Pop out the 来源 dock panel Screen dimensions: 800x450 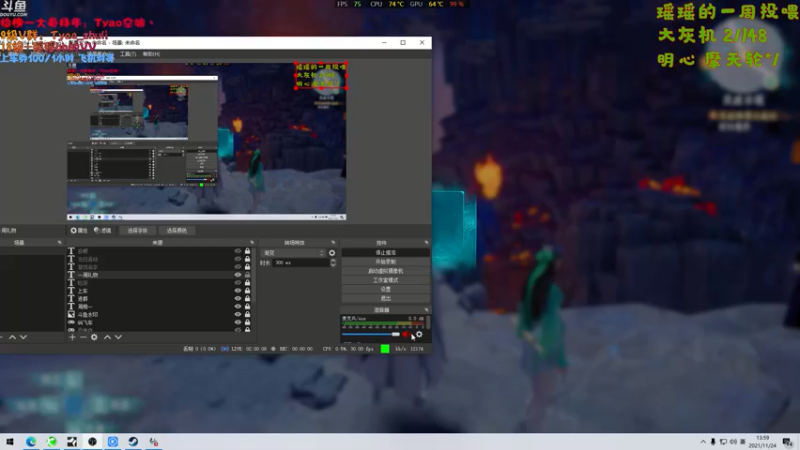(252, 243)
